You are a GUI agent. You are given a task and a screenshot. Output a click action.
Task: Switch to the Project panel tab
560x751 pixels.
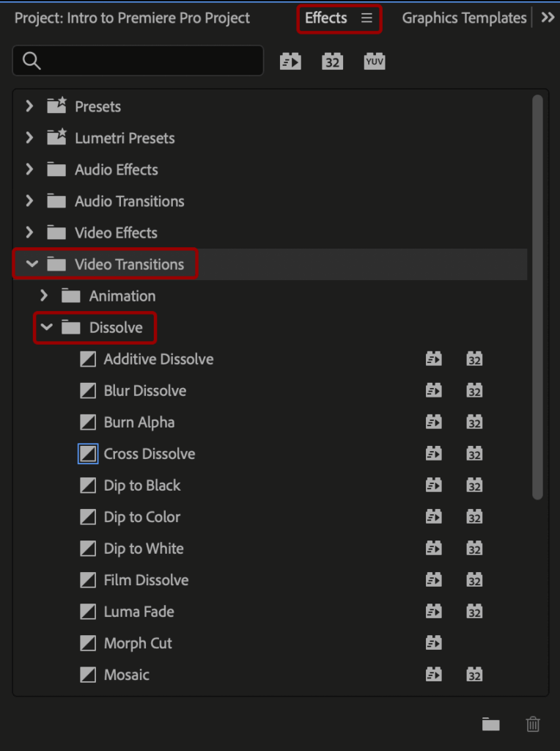pyautogui.click(x=132, y=18)
